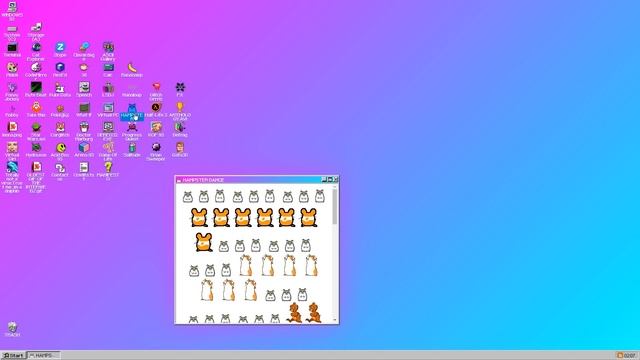640x360 pixels.
Task: Launch the Defrag icon
Action: (180, 130)
